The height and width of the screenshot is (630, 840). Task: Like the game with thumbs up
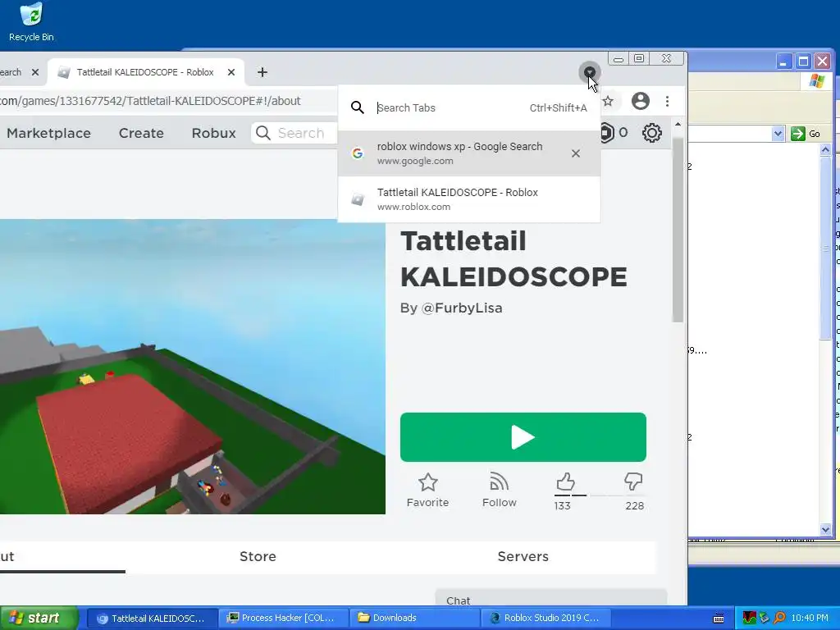click(565, 482)
